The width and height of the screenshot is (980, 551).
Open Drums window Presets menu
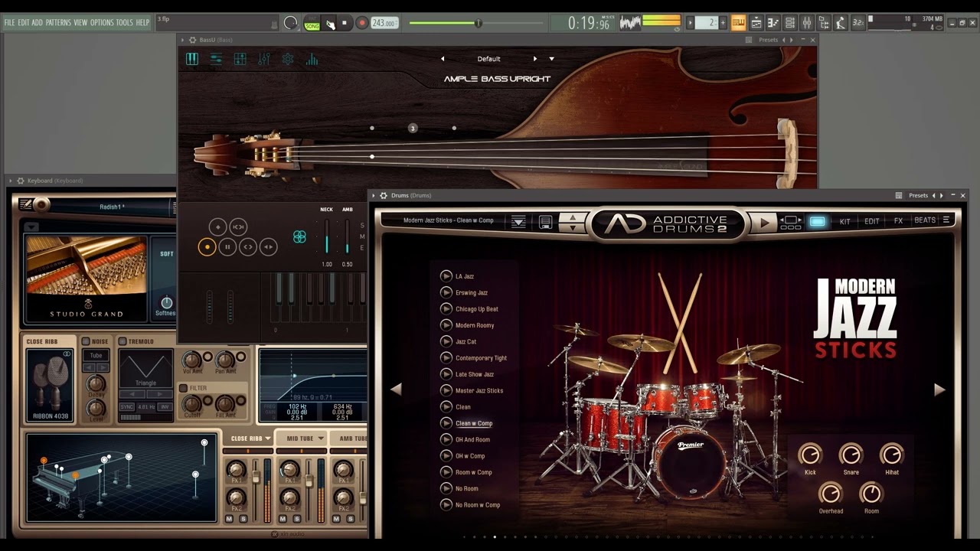click(918, 196)
